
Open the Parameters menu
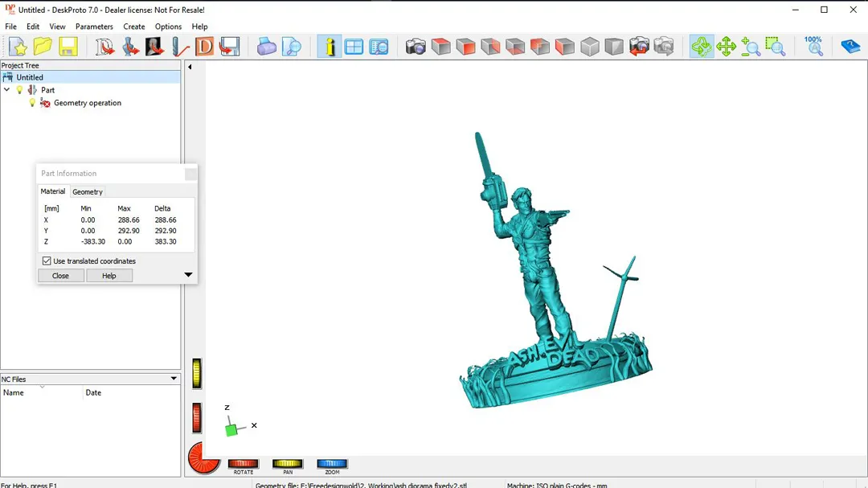click(94, 27)
